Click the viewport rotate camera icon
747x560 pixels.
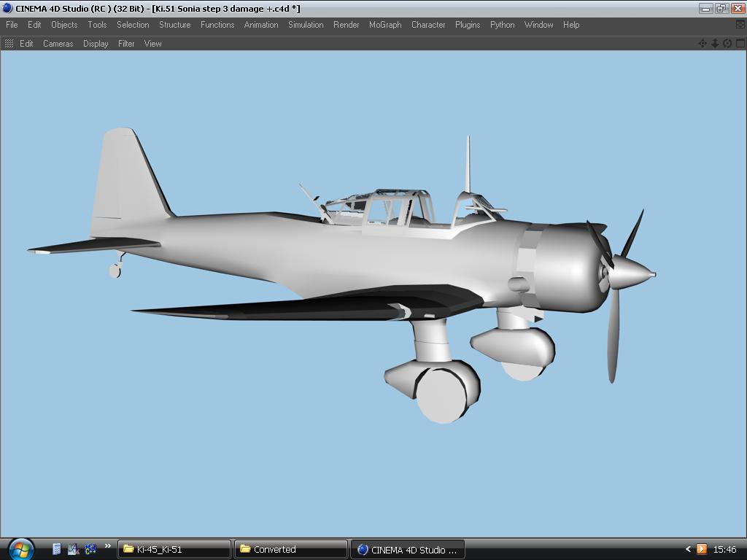(727, 44)
